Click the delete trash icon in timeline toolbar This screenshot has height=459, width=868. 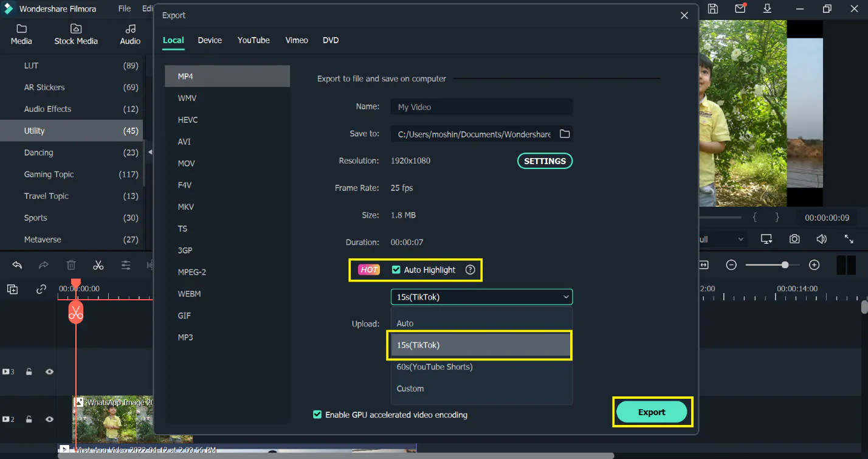(71, 265)
